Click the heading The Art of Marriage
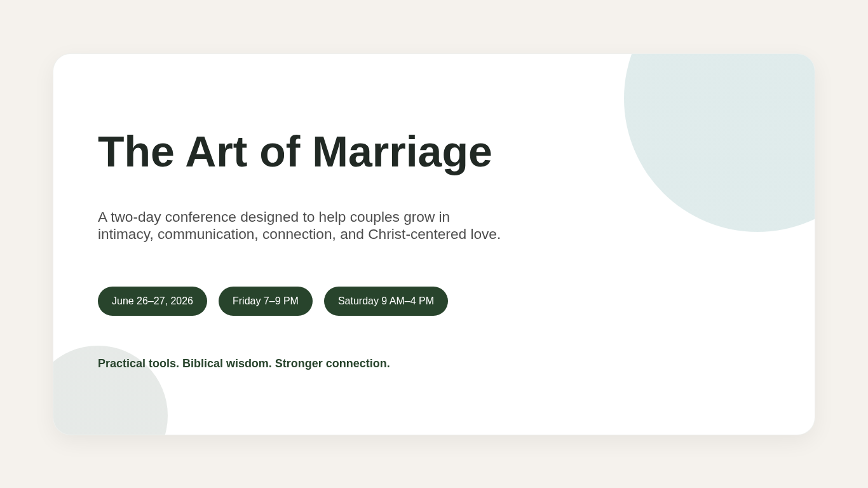The height and width of the screenshot is (488, 868). pos(295,152)
